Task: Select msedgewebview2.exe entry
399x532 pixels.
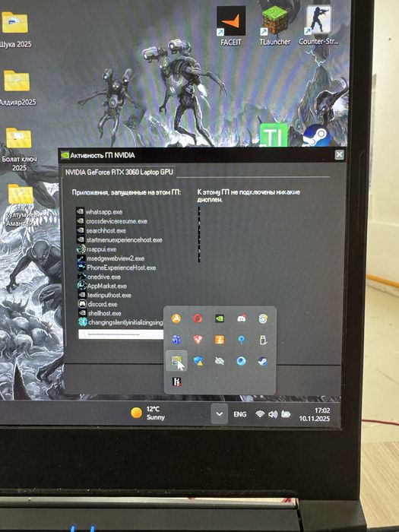Action: [x=111, y=258]
